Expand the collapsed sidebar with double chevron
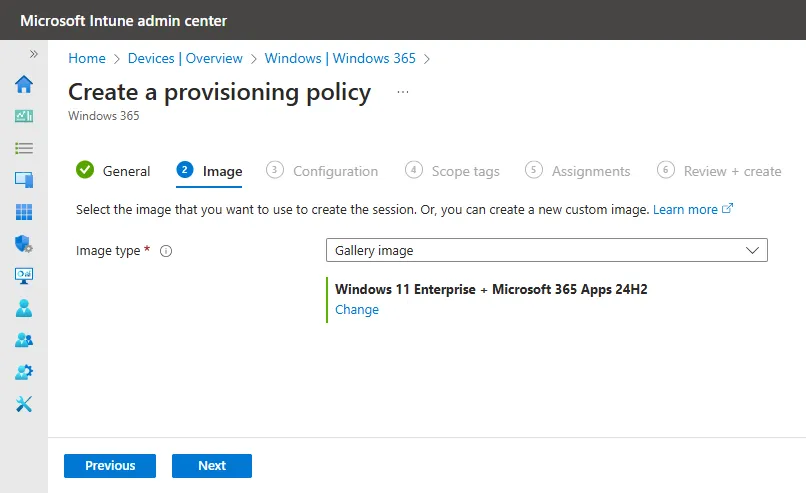This screenshot has width=806, height=493. coord(33,54)
